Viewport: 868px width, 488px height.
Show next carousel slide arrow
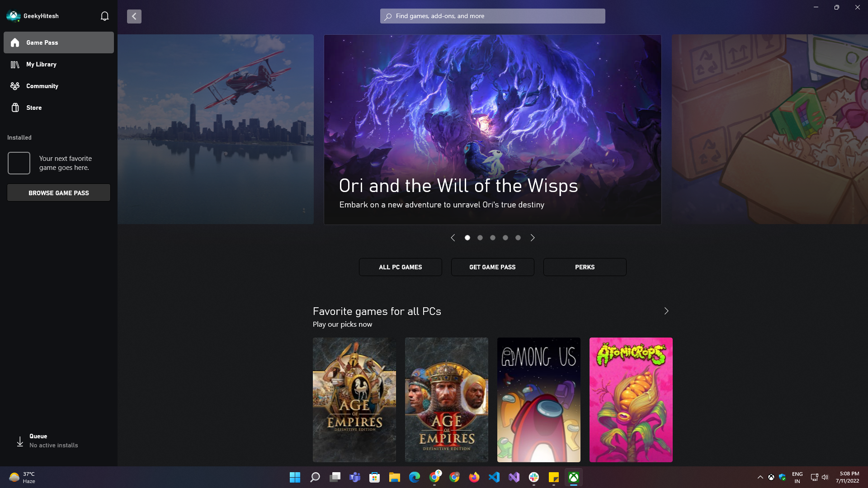[533, 238]
